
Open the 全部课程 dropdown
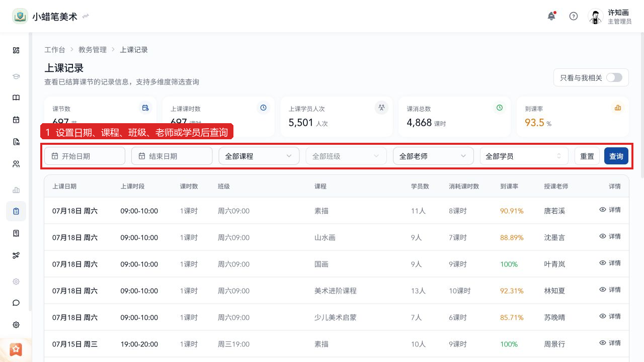pyautogui.click(x=259, y=156)
